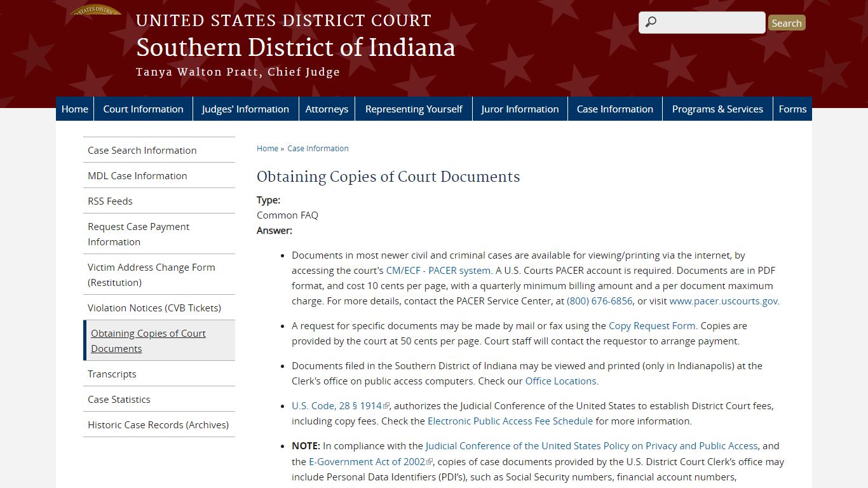Click the court seal logo
The width and height of the screenshot is (868, 488).
tap(95, 10)
